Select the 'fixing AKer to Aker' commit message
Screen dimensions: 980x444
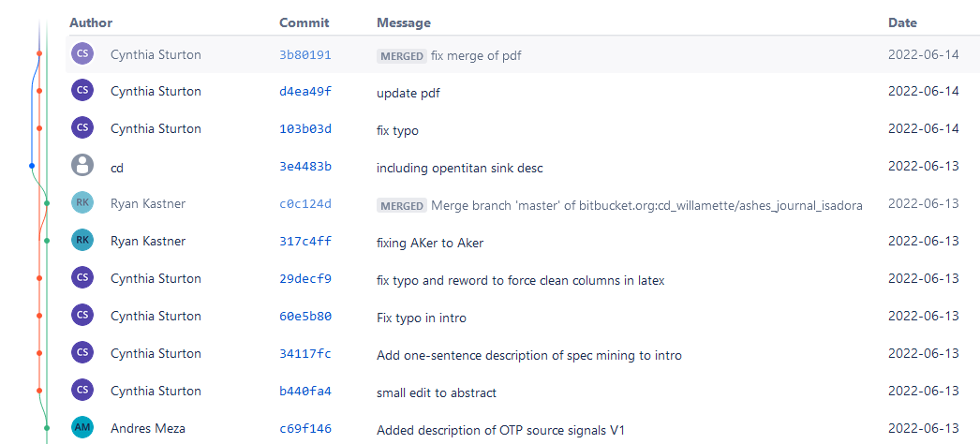click(x=430, y=242)
